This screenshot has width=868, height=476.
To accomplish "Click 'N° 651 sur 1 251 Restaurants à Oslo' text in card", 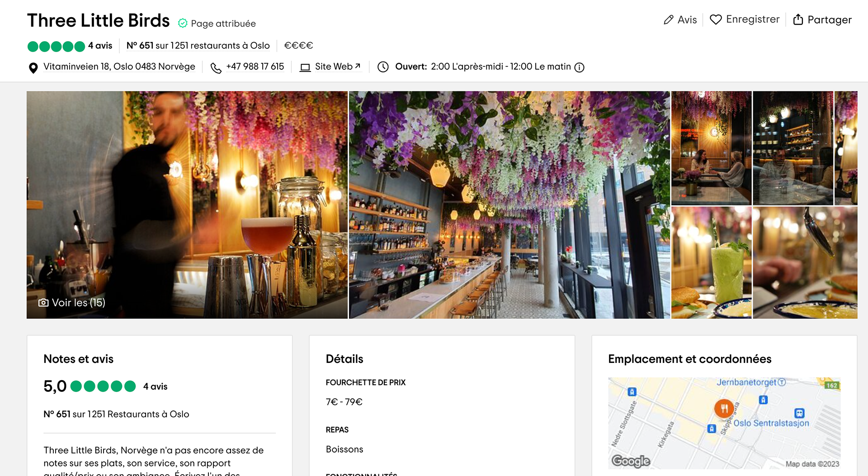I will point(116,414).
